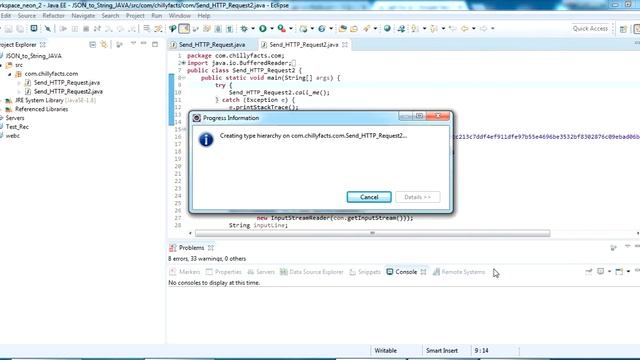Click the Run Last Tool icon with red toolbox

coord(282,29)
